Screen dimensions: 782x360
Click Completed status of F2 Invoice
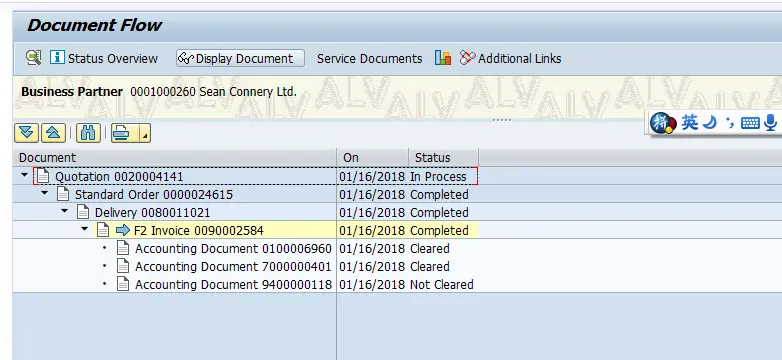tap(439, 230)
